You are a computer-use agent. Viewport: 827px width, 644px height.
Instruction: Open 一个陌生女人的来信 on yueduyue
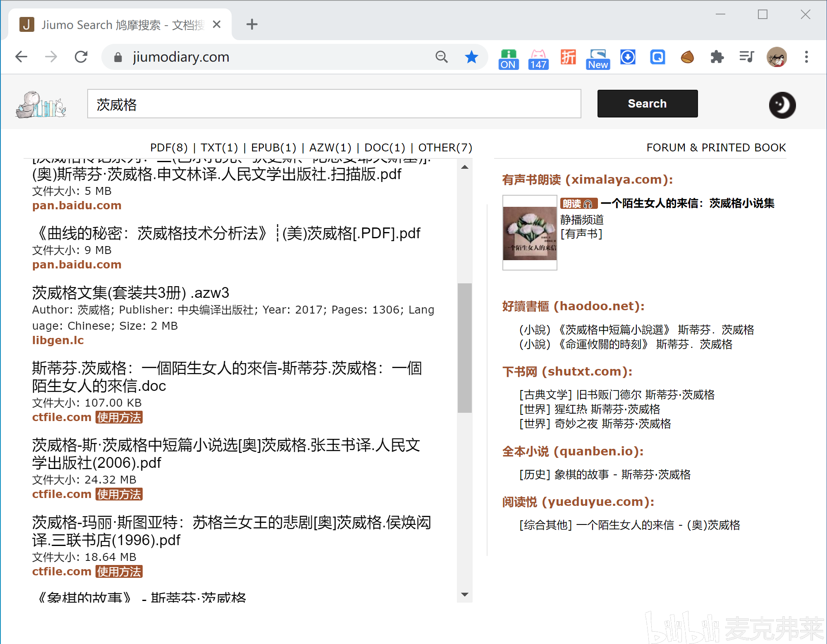630,525
